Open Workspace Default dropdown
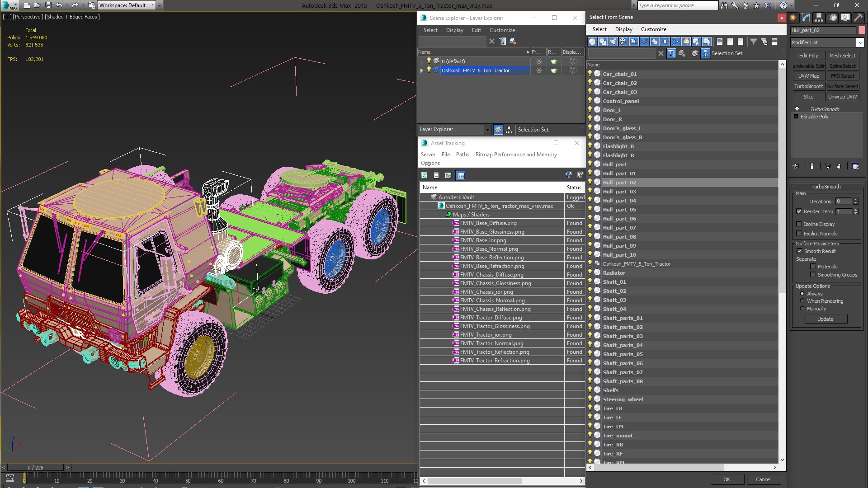 click(x=152, y=5)
